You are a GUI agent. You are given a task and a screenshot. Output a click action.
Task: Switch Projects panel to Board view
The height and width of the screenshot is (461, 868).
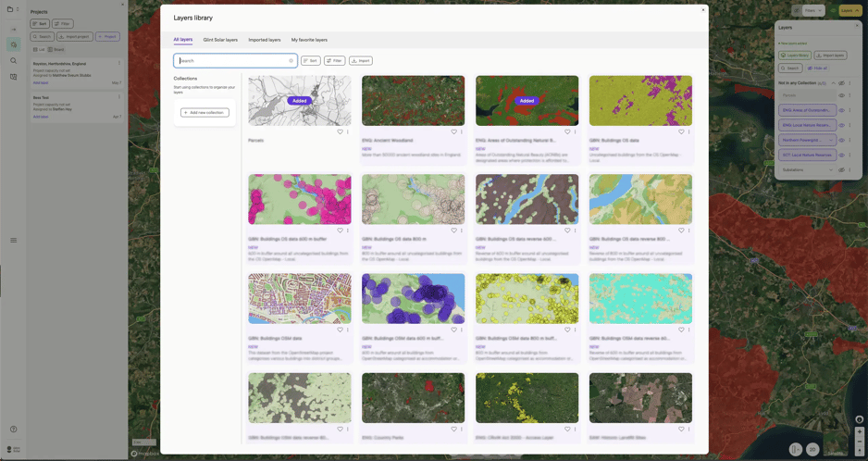56,49
